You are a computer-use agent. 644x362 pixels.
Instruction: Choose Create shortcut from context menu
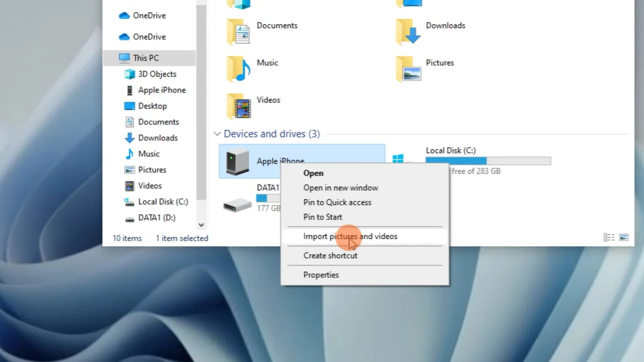(364, 256)
